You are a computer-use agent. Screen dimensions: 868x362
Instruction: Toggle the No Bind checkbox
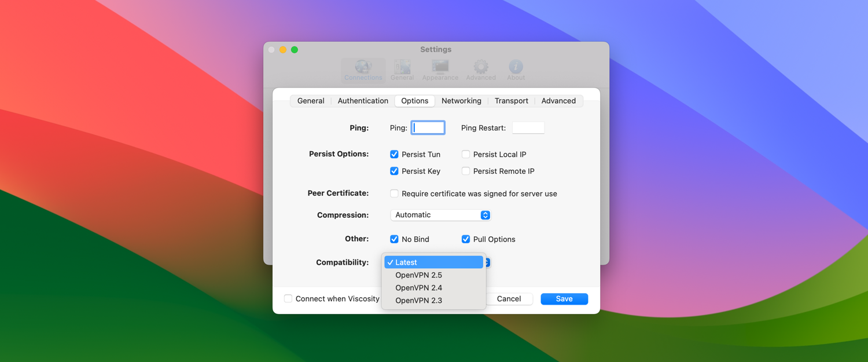point(394,239)
